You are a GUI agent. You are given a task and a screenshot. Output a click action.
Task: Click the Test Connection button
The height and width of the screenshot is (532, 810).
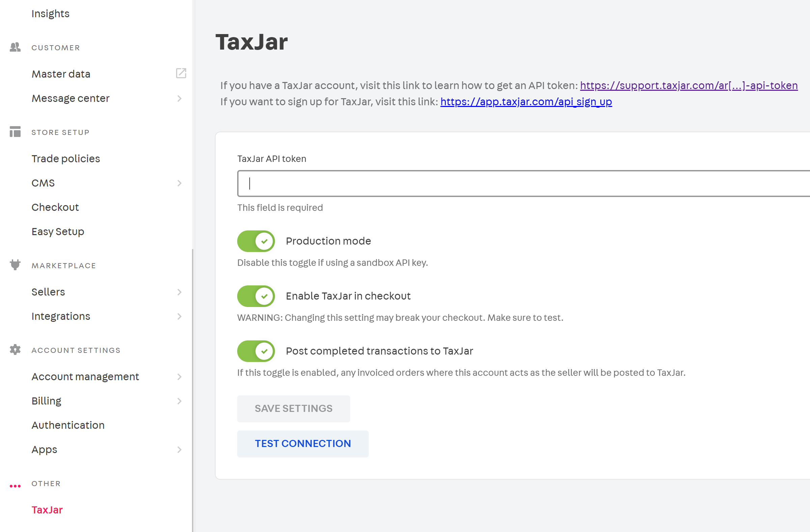(303, 444)
